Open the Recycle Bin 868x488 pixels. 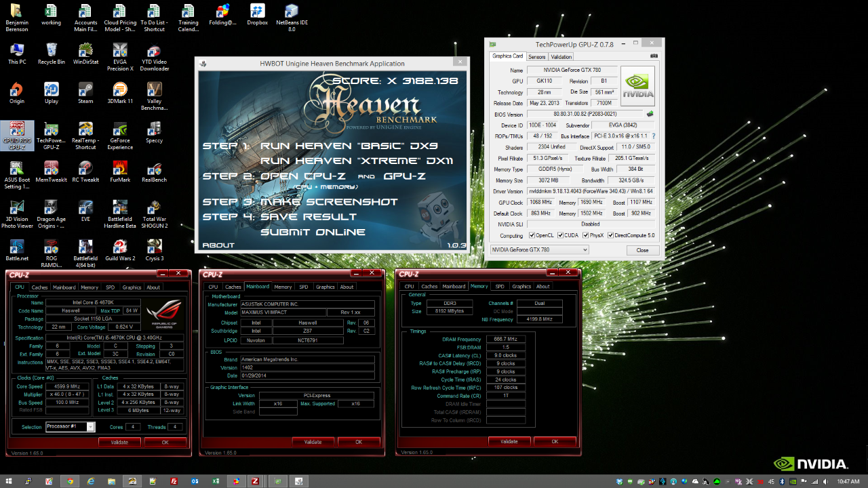pyautogui.click(x=51, y=54)
